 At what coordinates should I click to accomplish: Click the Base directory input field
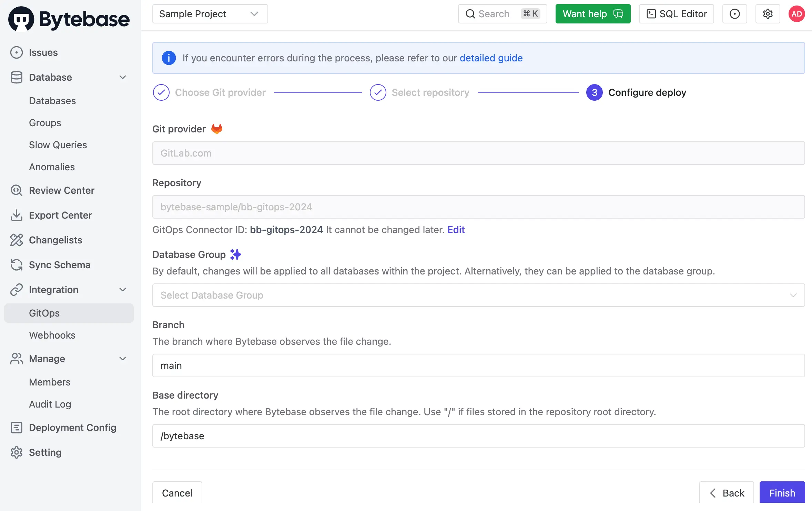pos(478,436)
